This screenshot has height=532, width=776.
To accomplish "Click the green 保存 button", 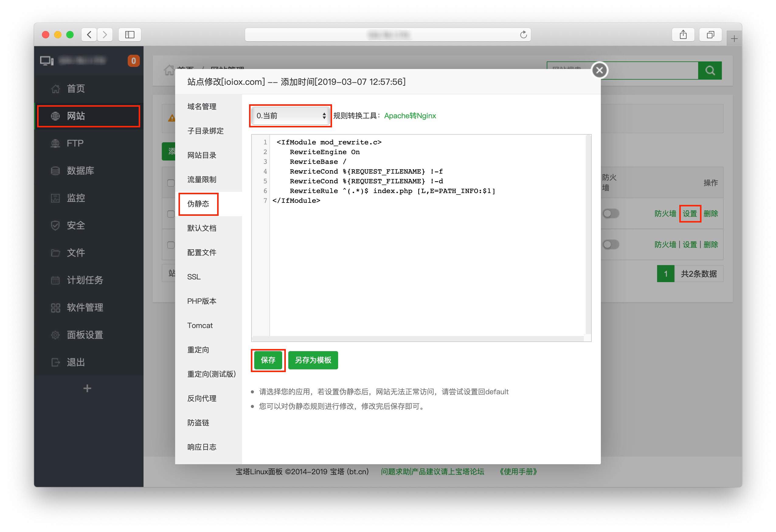I will pyautogui.click(x=268, y=360).
